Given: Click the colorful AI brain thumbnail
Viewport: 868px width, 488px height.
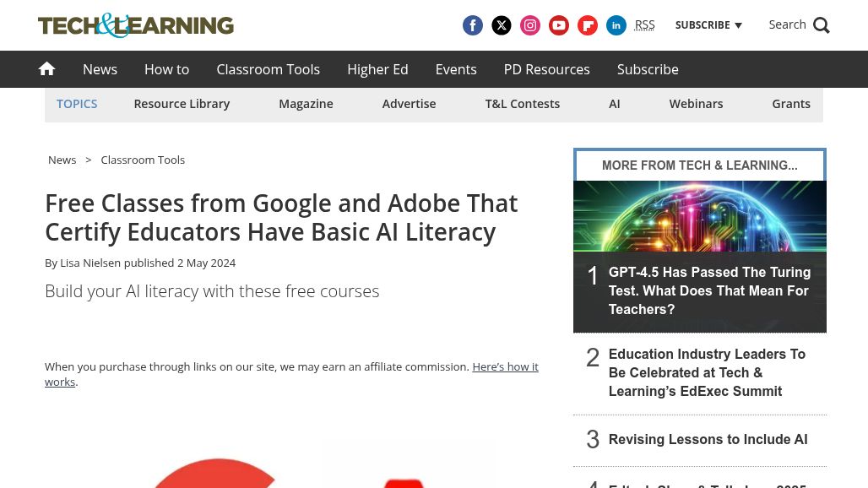Looking at the screenshot, I should [x=700, y=216].
